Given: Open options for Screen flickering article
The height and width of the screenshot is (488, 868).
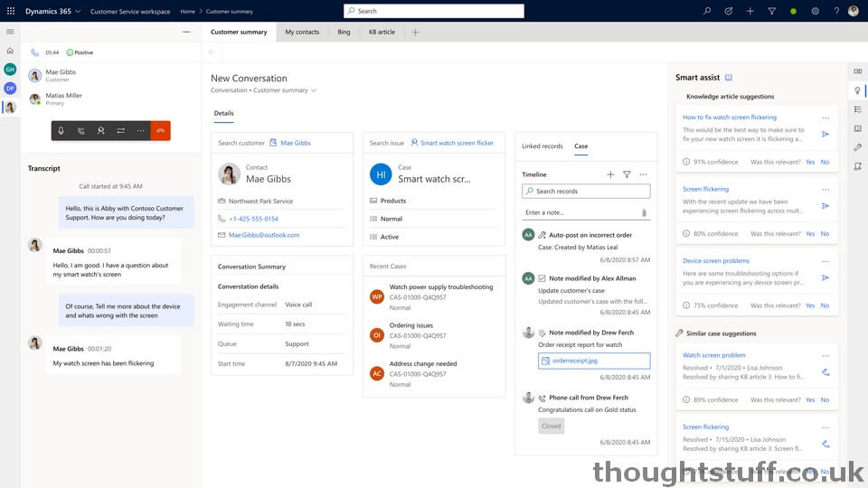Looking at the screenshot, I should (826, 190).
